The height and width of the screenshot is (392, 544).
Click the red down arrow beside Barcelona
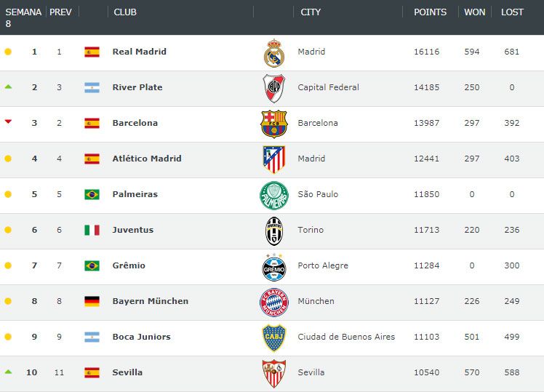pyautogui.click(x=8, y=122)
